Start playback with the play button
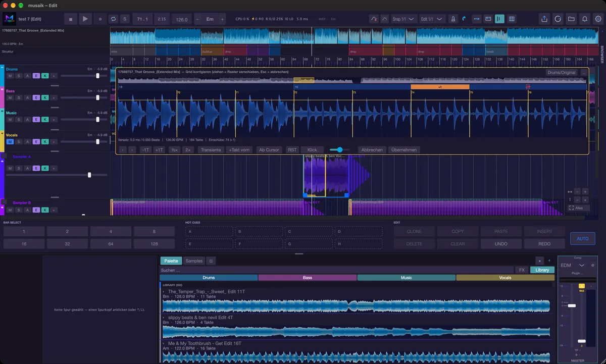 coord(85,19)
